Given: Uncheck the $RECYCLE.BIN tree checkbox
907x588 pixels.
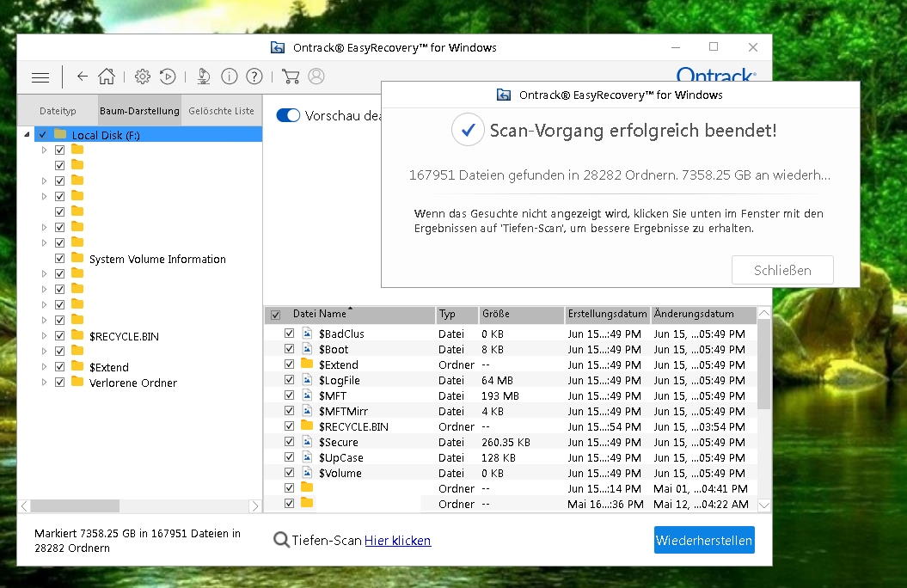Looking at the screenshot, I should coord(59,336).
